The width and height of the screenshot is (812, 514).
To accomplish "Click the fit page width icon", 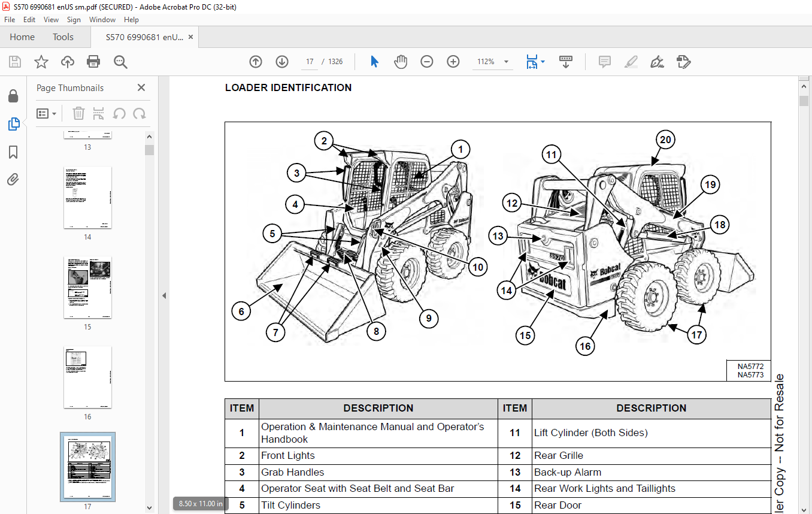I will click(x=532, y=62).
